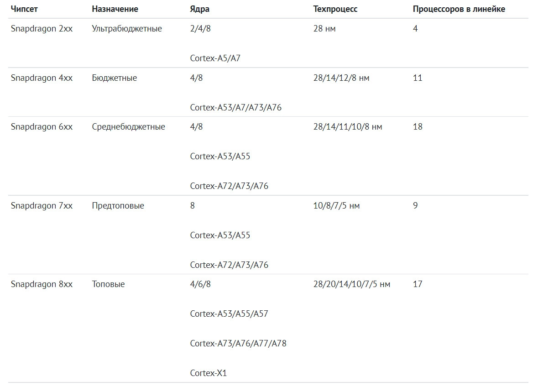Click the "10/8/7/5 нм" process cell
Image resolution: width=538 pixels, height=392 pixels.
[336, 206]
